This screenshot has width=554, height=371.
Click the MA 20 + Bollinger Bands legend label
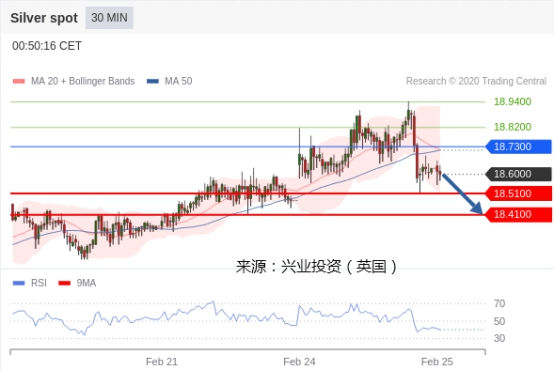(83, 81)
